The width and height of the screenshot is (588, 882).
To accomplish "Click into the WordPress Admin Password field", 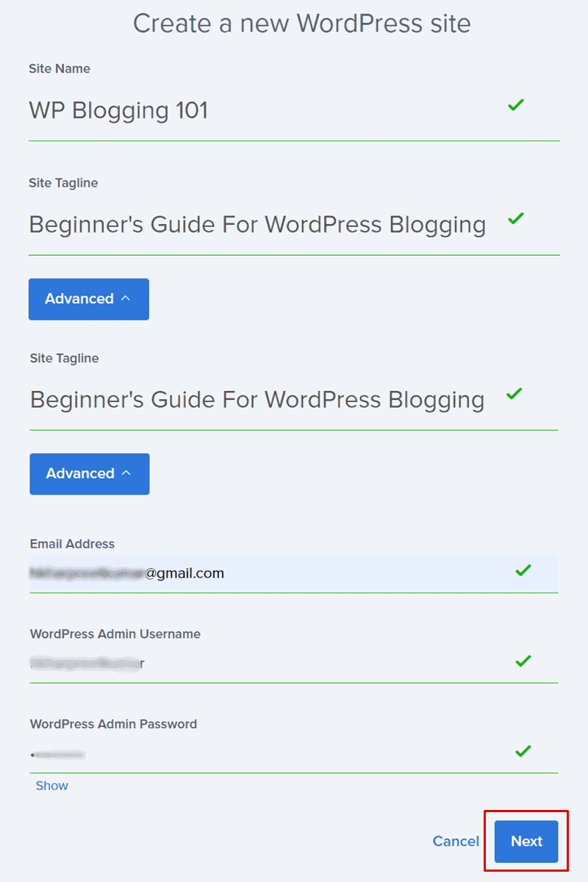I will (294, 754).
